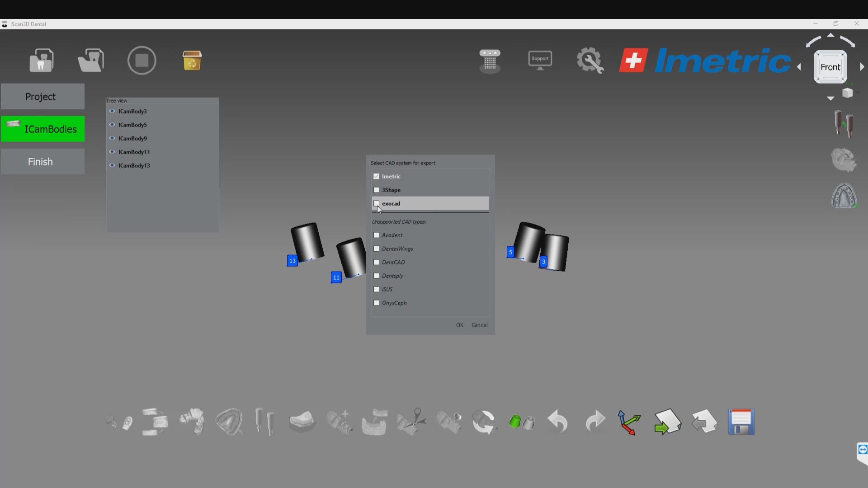Check the exocad checkbox
The height and width of the screenshot is (488, 868).
[376, 203]
